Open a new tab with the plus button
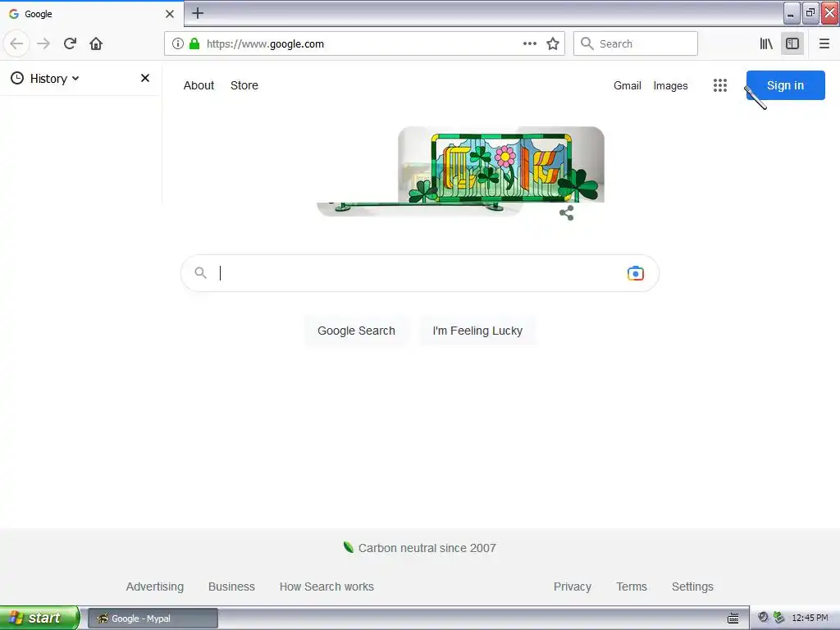 tap(198, 13)
